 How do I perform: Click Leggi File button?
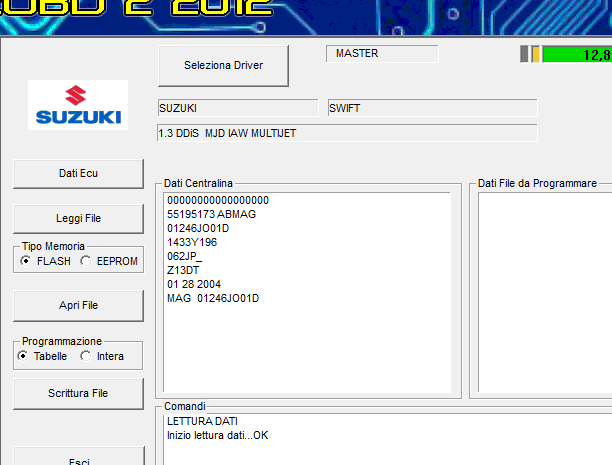78,218
